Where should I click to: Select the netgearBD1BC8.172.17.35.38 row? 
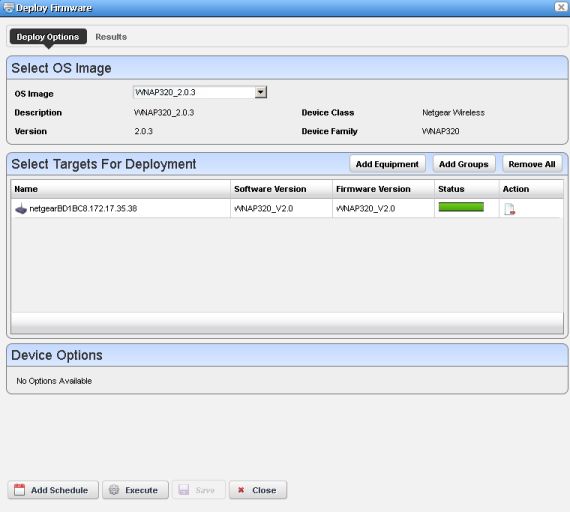coord(287,208)
